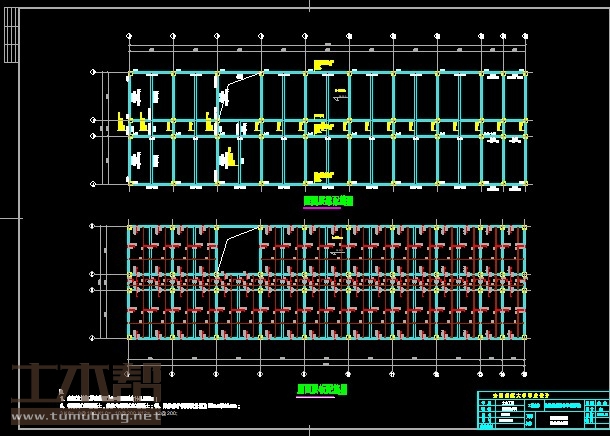Select the yellow annotation block at upper plan top center
Screen dimensions: 610x436
[x=323, y=66]
